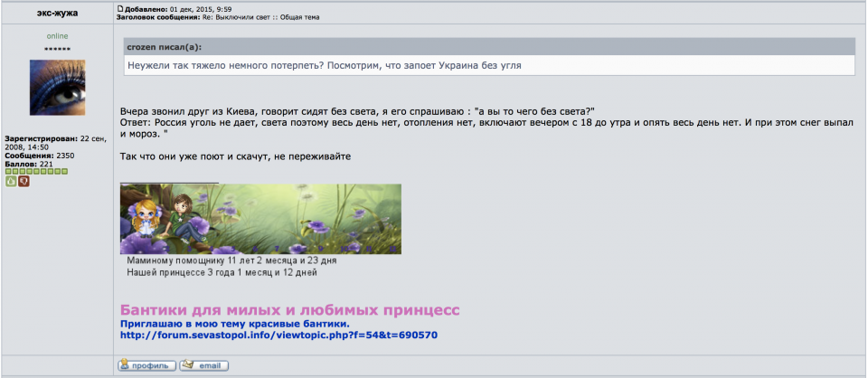868x378 pixels.
Task: Click the Нашей принцессе age ticker line
Action: coord(222,271)
